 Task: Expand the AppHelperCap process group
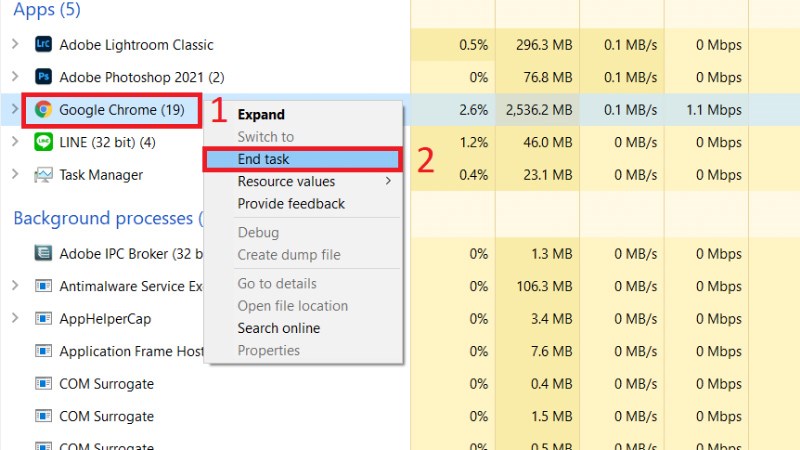pos(15,318)
